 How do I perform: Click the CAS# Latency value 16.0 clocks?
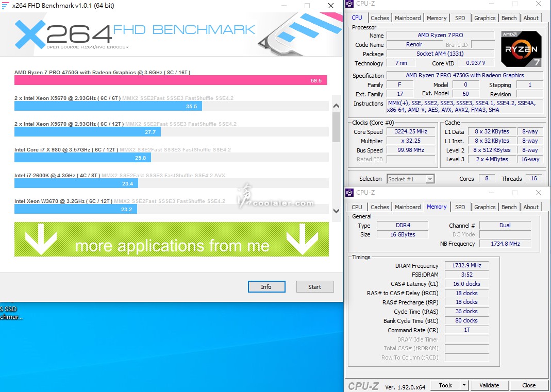(466, 284)
